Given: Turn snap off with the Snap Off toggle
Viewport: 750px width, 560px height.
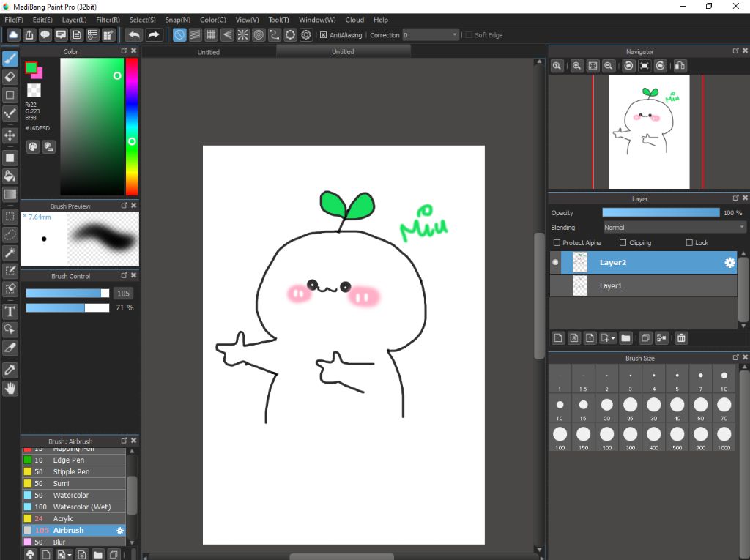Looking at the screenshot, I should pos(179,35).
